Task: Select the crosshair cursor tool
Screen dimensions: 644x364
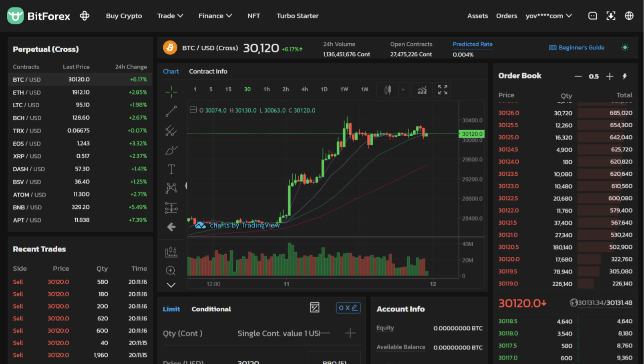Action: point(171,92)
